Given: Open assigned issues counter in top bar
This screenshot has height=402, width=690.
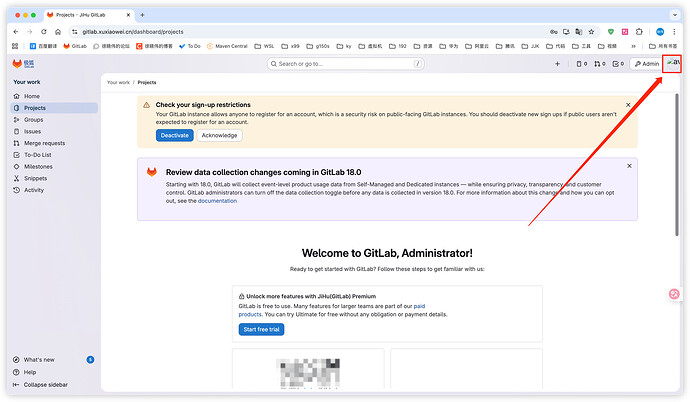Looking at the screenshot, I should coord(579,63).
